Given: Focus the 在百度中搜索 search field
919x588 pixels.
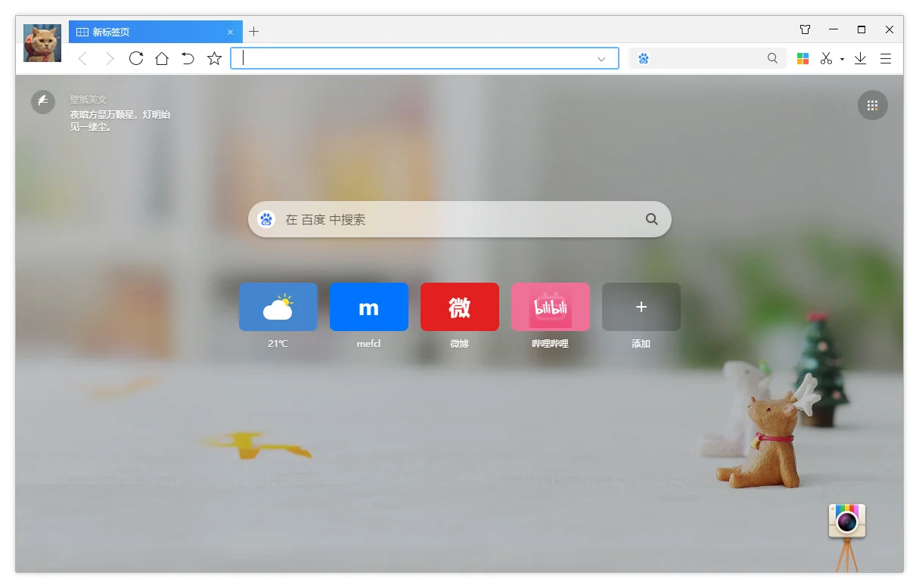Looking at the screenshot, I should tap(460, 219).
